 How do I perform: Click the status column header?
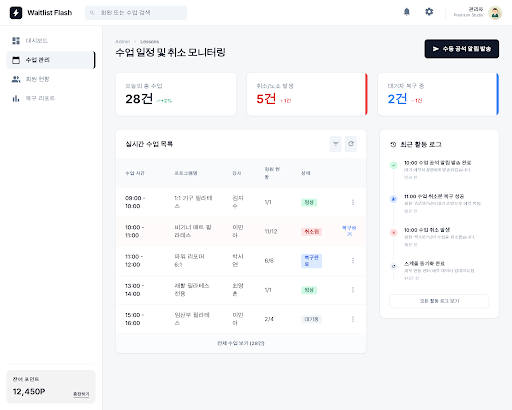pos(306,173)
